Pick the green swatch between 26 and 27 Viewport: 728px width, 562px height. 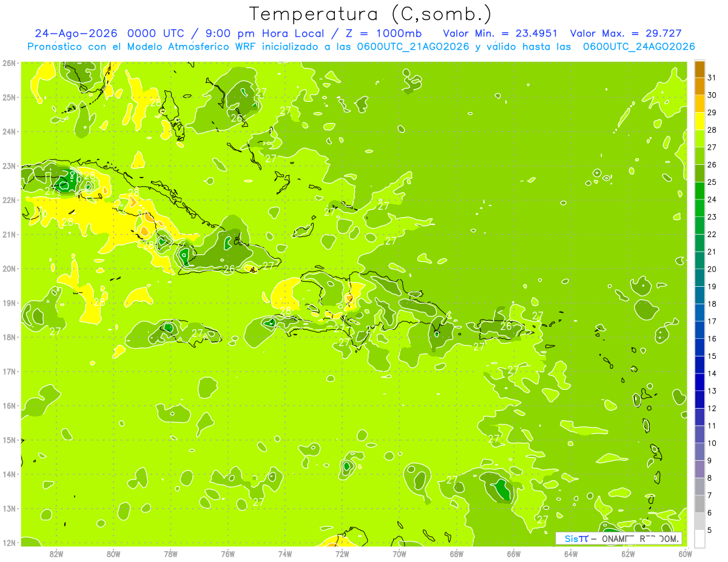point(699,156)
